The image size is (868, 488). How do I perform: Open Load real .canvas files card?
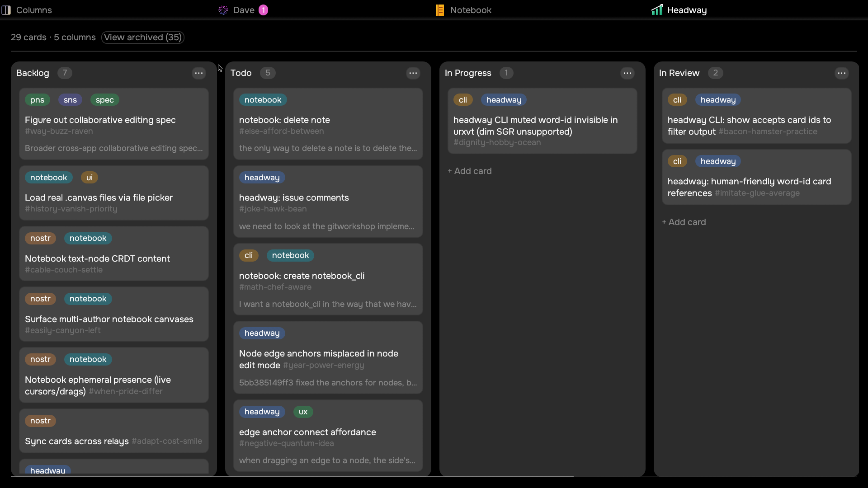(114, 193)
